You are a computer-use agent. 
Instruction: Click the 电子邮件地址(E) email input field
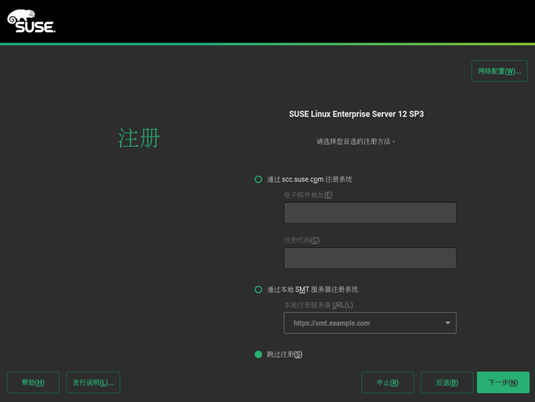click(x=370, y=213)
